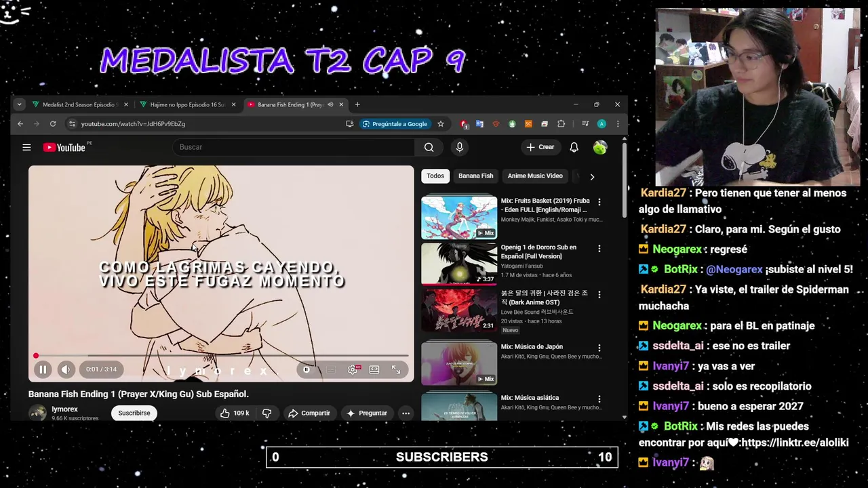
Task: Pause the video with the player button
Action: coord(42,369)
